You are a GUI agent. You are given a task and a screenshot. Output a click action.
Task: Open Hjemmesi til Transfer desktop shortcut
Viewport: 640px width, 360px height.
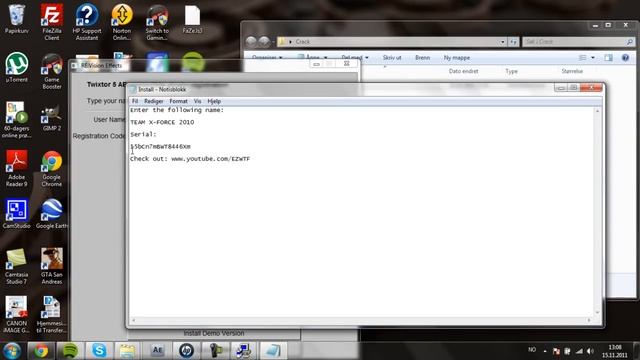point(51,315)
